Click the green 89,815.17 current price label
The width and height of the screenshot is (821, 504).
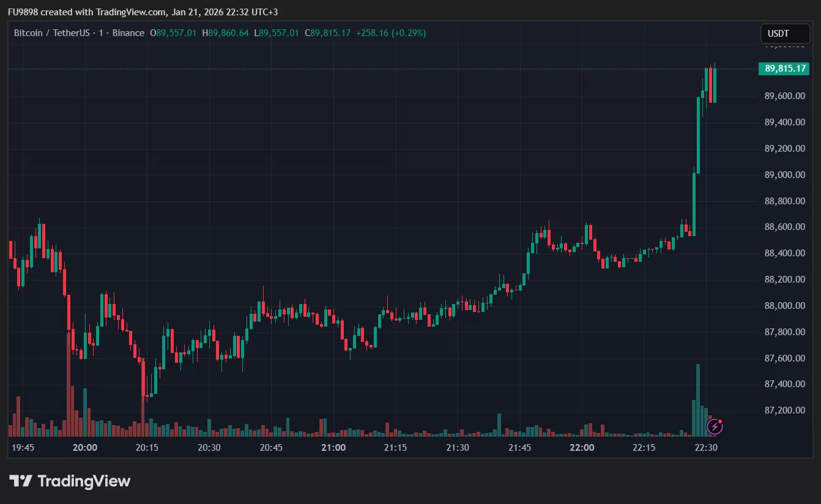point(783,69)
